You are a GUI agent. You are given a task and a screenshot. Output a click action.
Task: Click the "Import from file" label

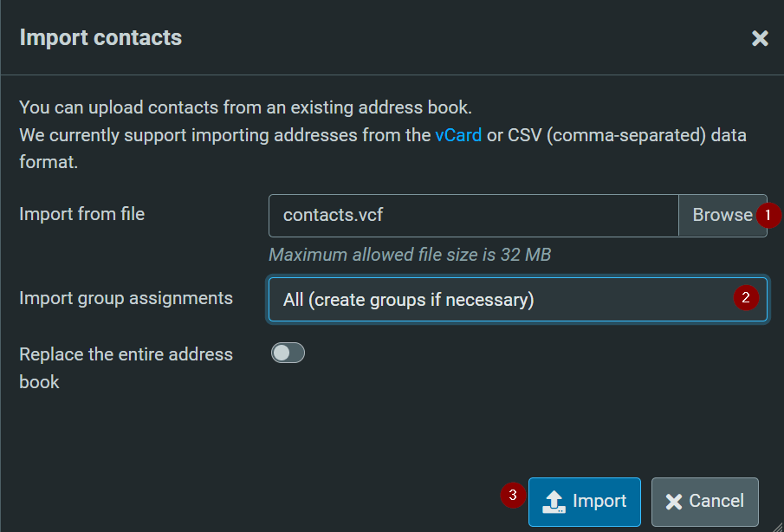(x=81, y=214)
